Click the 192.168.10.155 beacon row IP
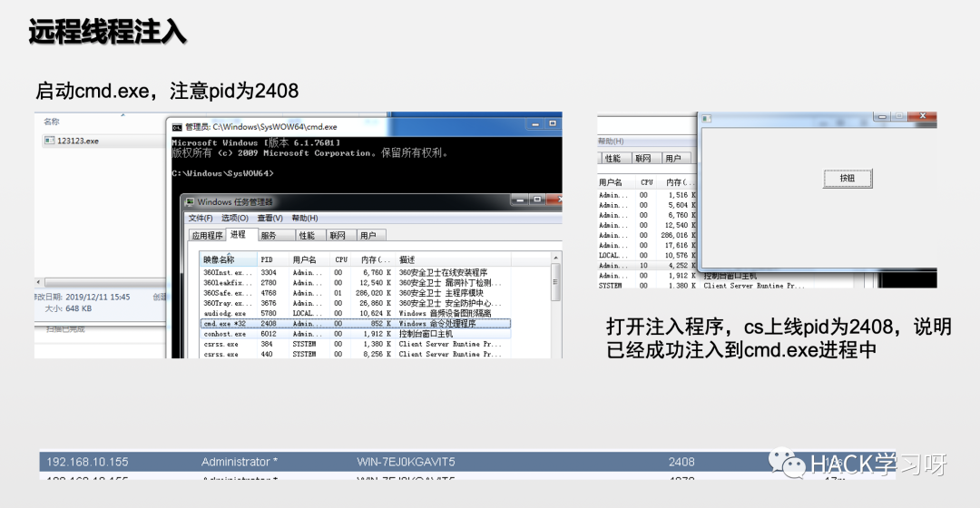This screenshot has height=508, width=980. pyautogui.click(x=87, y=462)
